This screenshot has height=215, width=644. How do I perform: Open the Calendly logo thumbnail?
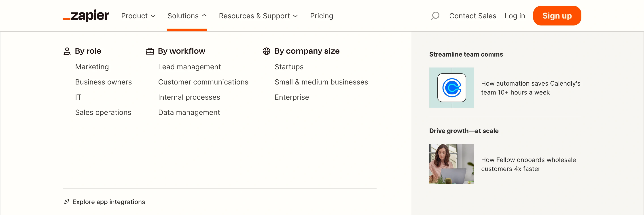[451, 88]
